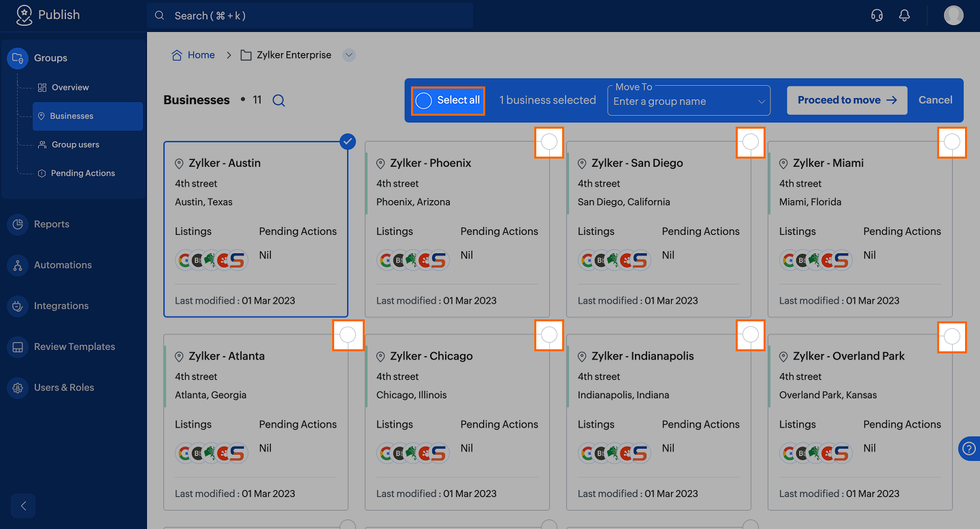The width and height of the screenshot is (980, 529).
Task: Open Pending Actions in the sidebar
Action: click(x=83, y=173)
